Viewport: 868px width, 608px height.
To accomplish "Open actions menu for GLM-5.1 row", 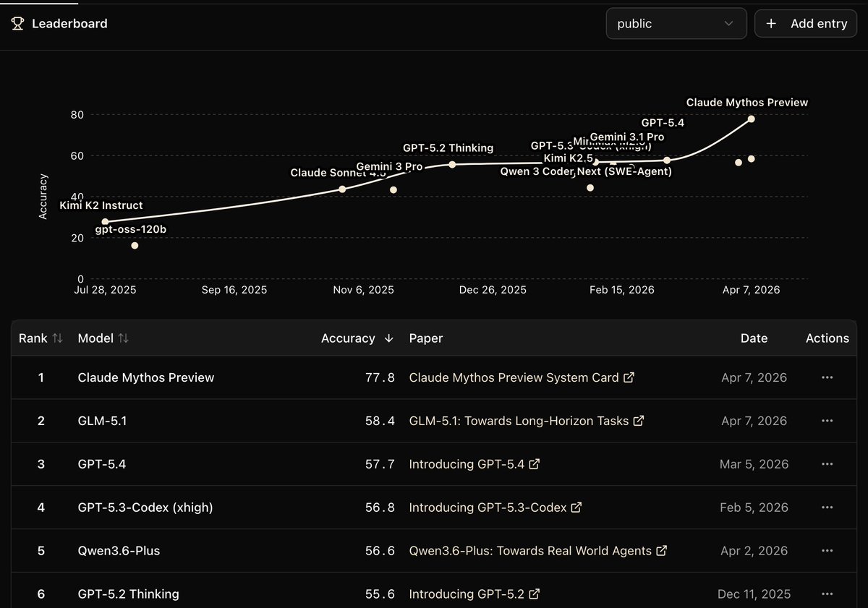I will (x=827, y=421).
